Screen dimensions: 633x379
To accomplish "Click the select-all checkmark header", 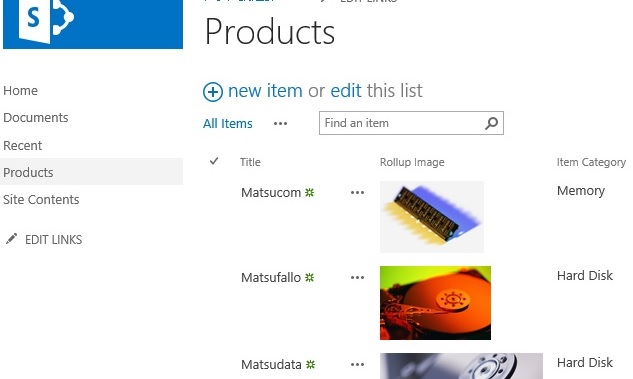I will point(214,161).
